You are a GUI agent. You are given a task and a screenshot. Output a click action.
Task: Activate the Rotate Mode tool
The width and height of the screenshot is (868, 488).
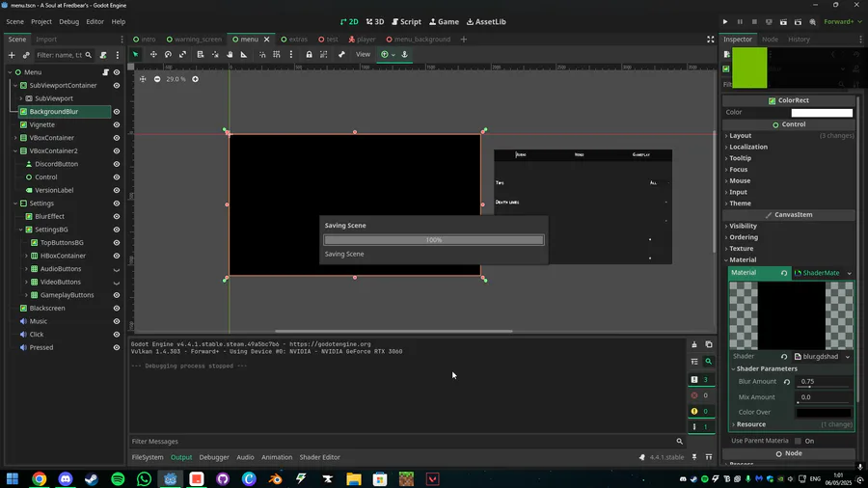[x=168, y=54]
